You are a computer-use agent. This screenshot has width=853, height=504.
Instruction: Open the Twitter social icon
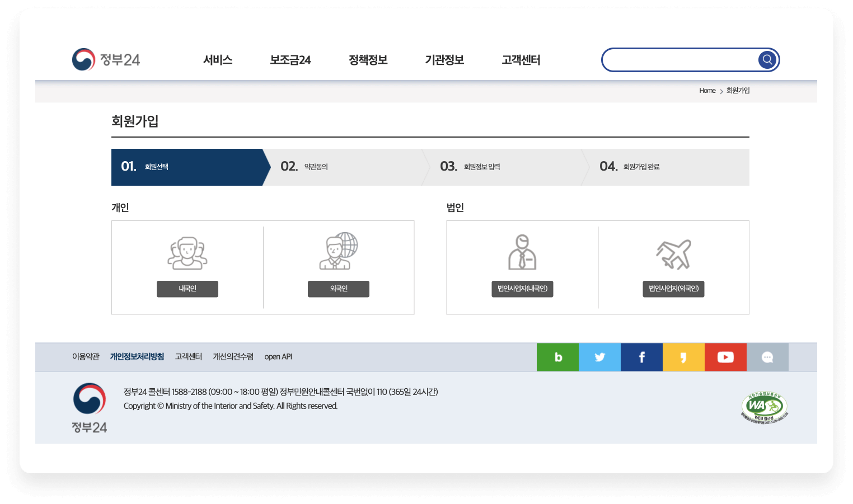click(x=599, y=357)
